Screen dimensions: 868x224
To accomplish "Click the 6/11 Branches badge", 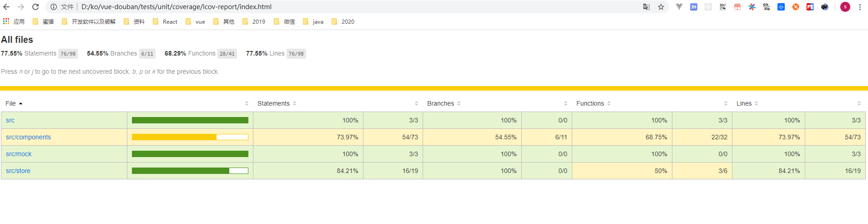I will (x=147, y=54).
